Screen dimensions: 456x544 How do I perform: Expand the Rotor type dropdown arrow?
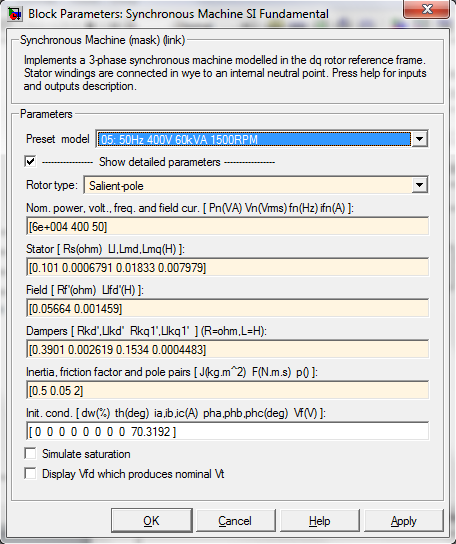420,185
